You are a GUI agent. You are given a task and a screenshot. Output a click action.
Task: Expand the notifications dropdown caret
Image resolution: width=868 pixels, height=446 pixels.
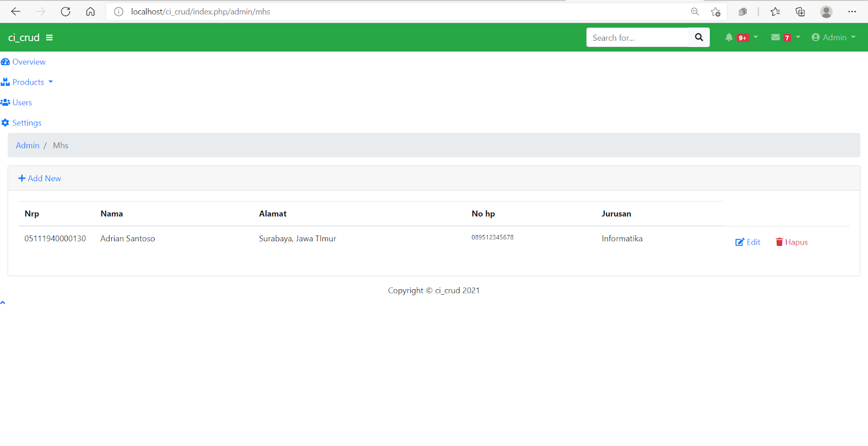(756, 37)
